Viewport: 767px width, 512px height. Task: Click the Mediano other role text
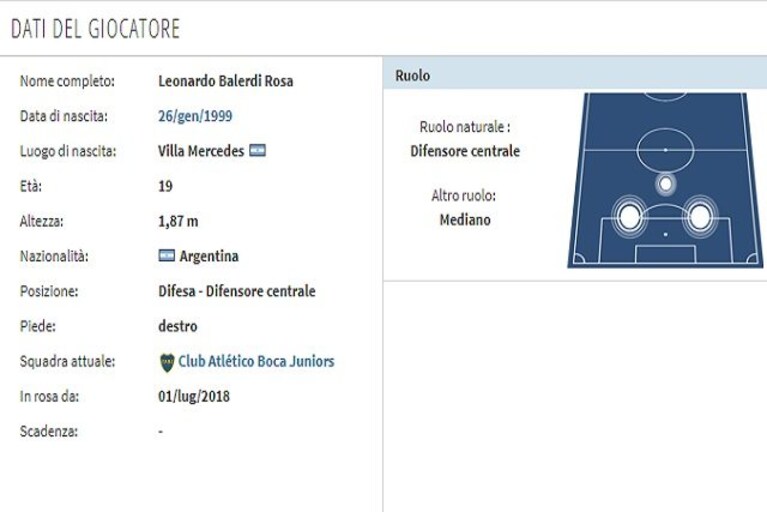tap(465, 220)
